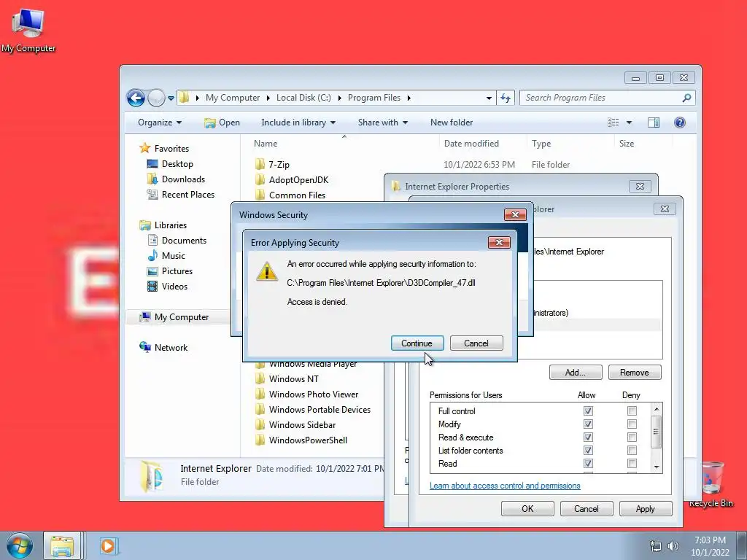Click Open in the Explorer toolbar

pos(222,122)
